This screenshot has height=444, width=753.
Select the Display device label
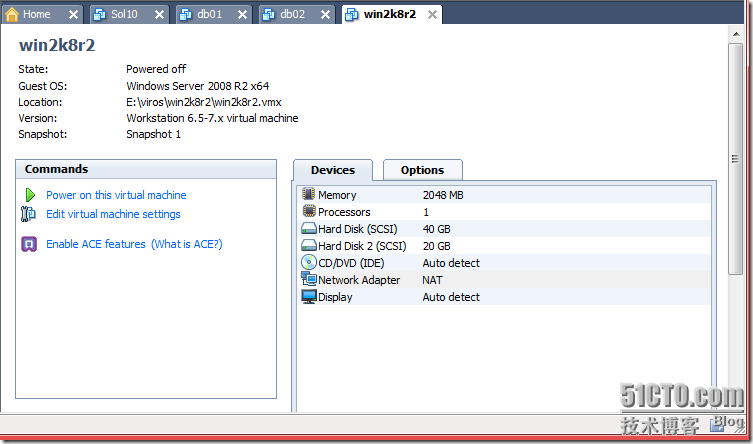click(335, 297)
